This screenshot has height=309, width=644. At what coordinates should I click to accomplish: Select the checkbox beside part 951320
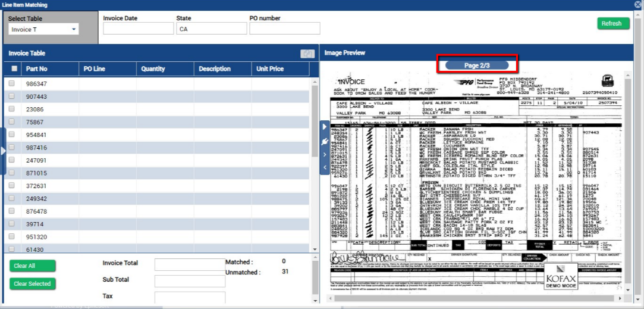(12, 236)
